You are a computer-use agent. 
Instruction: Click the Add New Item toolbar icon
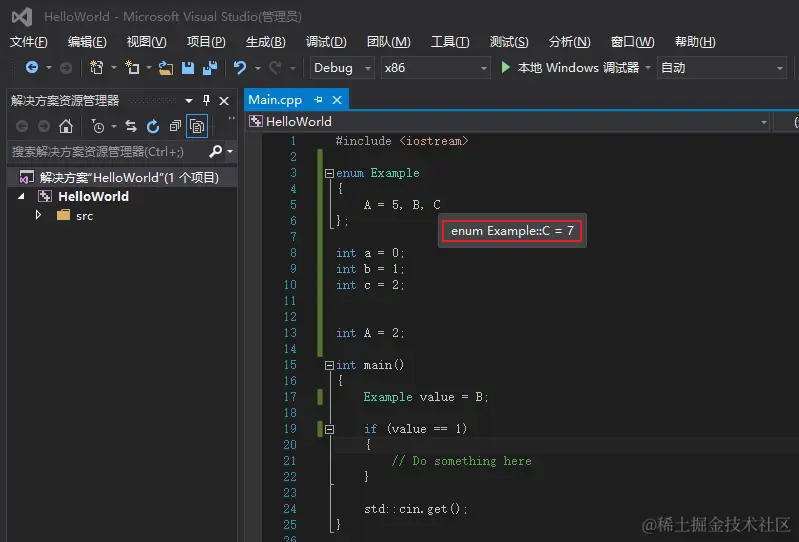click(x=132, y=67)
